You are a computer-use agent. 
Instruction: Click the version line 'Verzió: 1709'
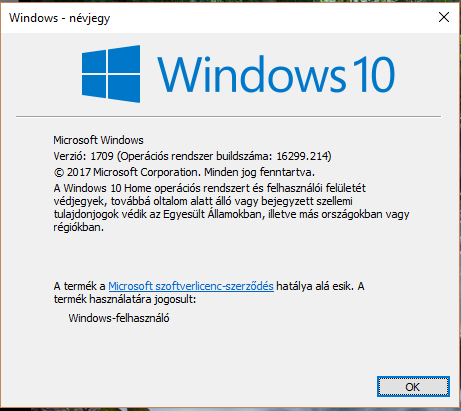tap(192, 156)
